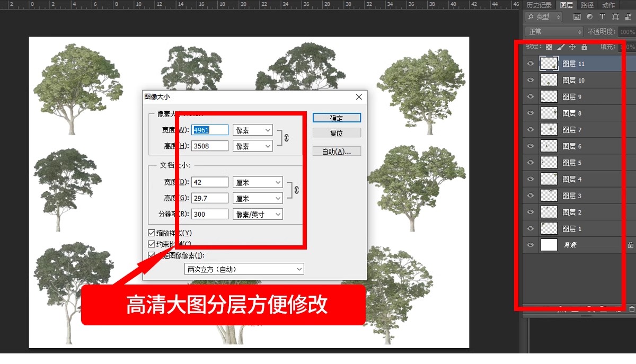Lock the layer position with the move lock icon

(572, 47)
